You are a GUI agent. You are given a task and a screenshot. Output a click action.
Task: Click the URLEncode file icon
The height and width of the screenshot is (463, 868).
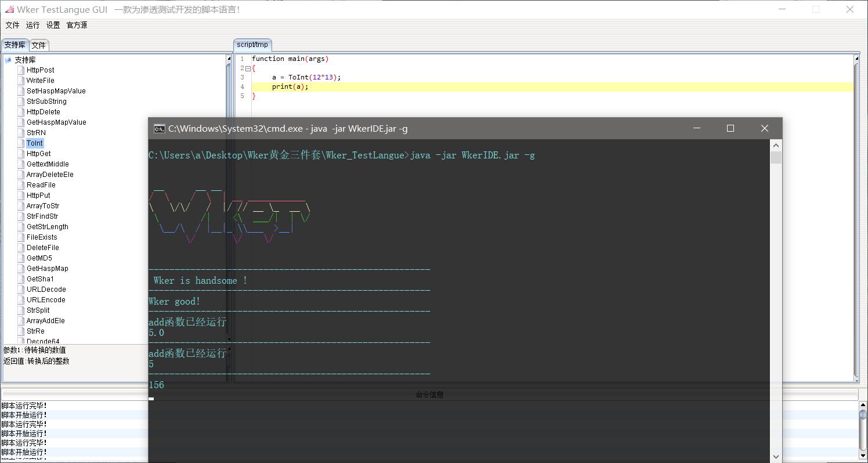pos(21,300)
